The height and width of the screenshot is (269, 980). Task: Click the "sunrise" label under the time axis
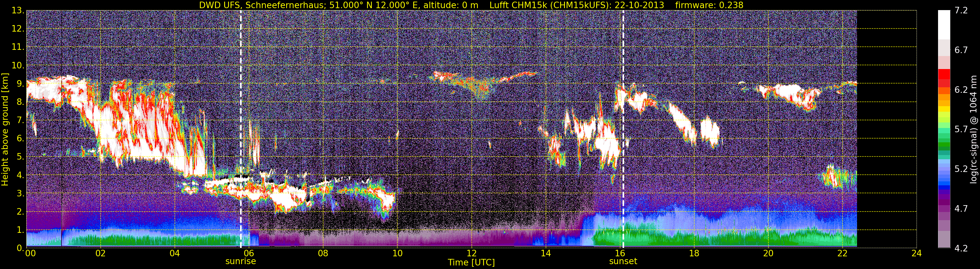tap(241, 262)
